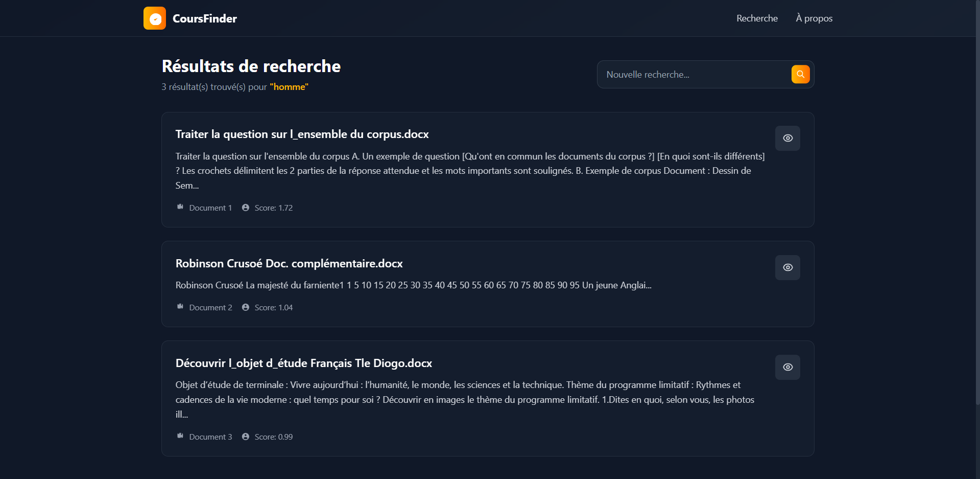Preview the Découvrir l_objet d_étude document via its eye icon
The image size is (980, 479).
(787, 367)
